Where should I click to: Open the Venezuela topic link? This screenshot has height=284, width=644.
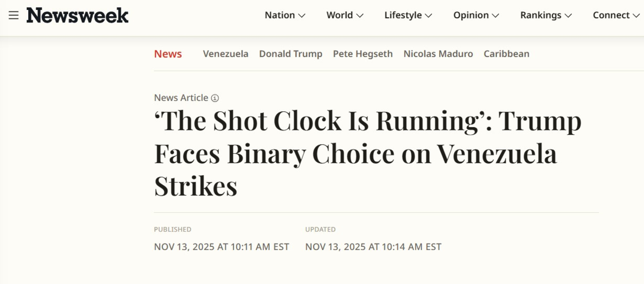225,54
